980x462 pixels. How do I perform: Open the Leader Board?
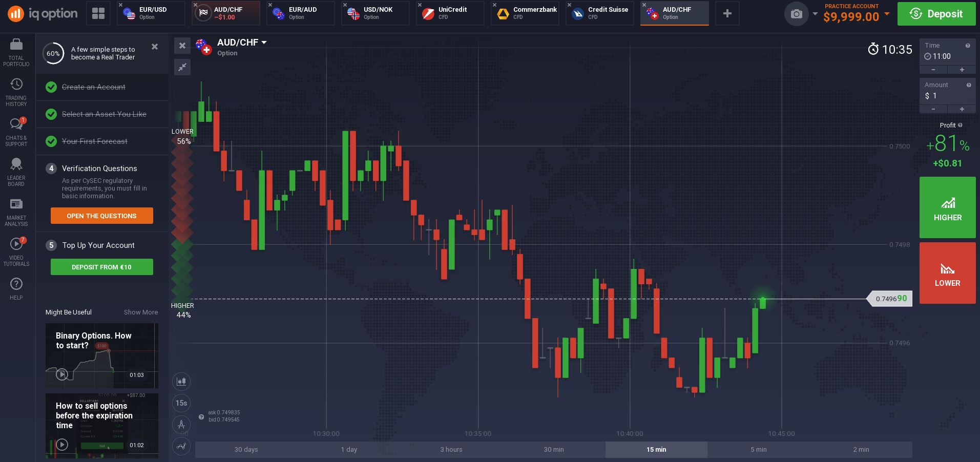click(16, 172)
